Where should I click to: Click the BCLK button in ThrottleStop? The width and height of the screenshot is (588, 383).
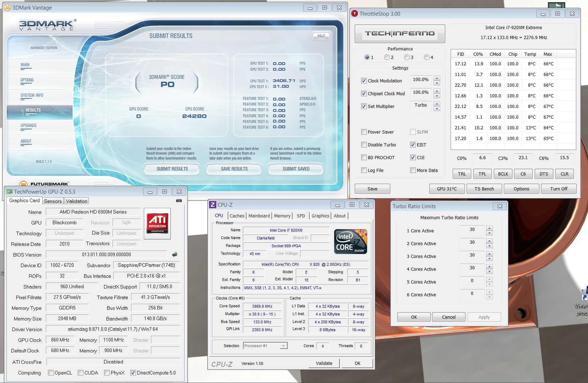coord(503,174)
